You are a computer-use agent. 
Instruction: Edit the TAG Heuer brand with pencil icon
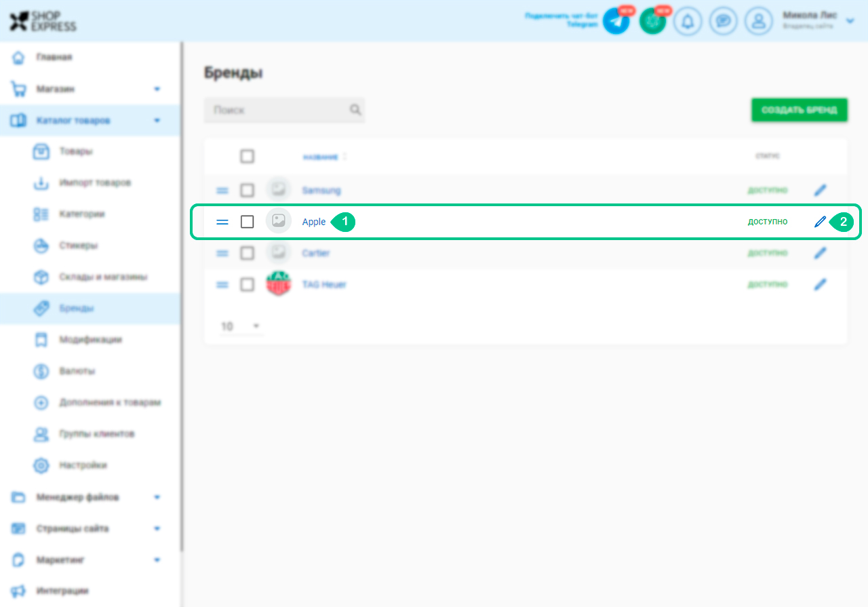821,284
